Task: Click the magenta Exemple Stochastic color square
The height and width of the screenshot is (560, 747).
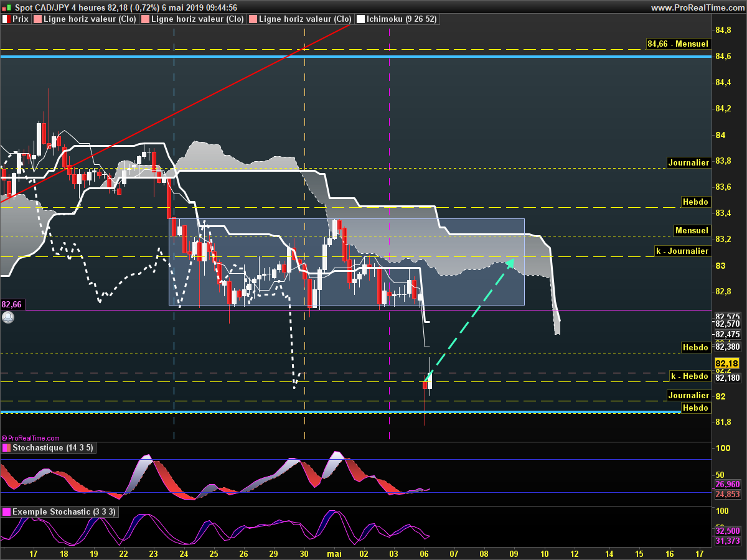Action: click(6, 511)
